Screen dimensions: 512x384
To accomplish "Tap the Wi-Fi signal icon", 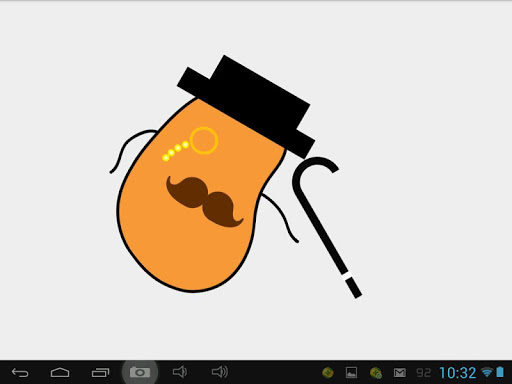I will point(487,372).
